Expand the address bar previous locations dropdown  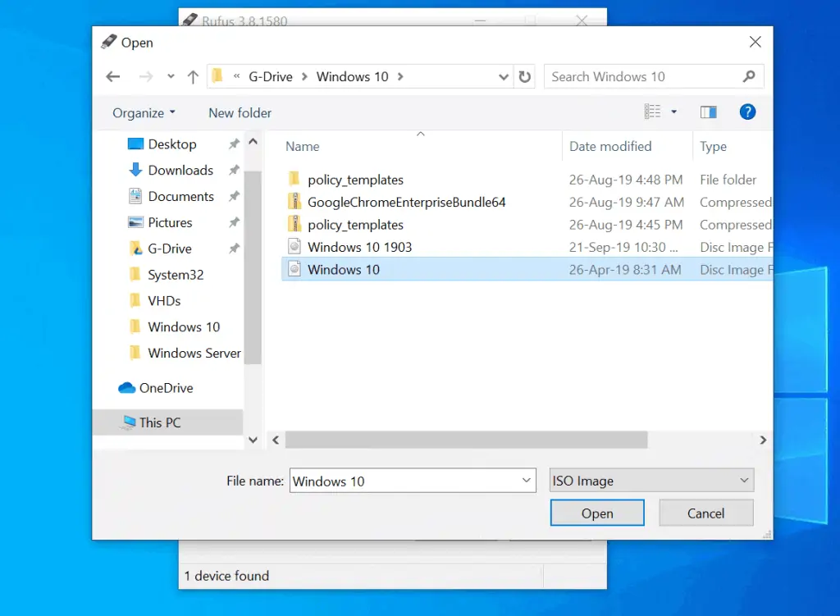(504, 77)
